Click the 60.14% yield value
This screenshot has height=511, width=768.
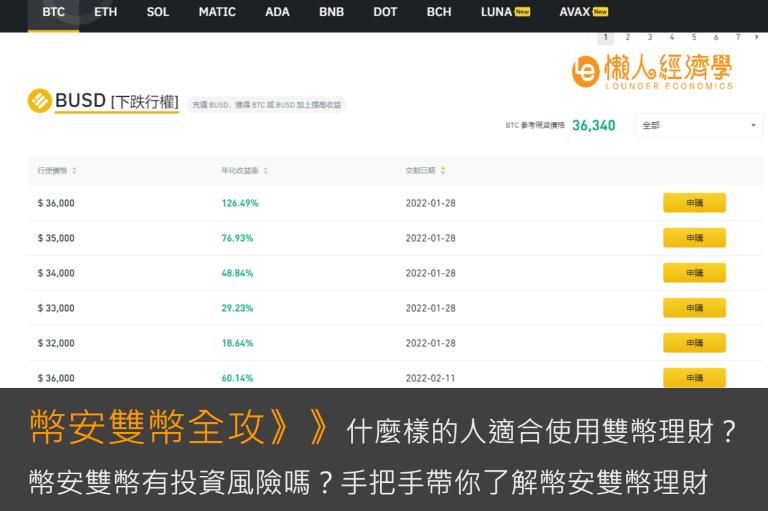[237, 378]
